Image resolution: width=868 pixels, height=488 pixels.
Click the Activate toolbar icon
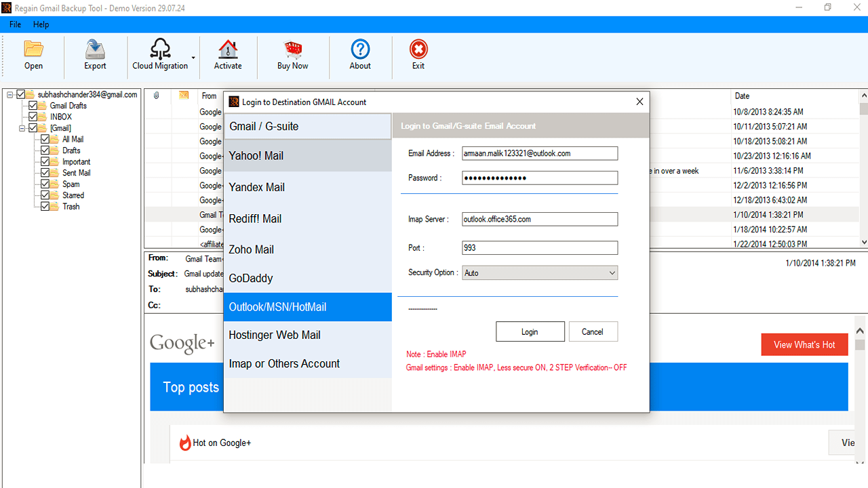[228, 49]
